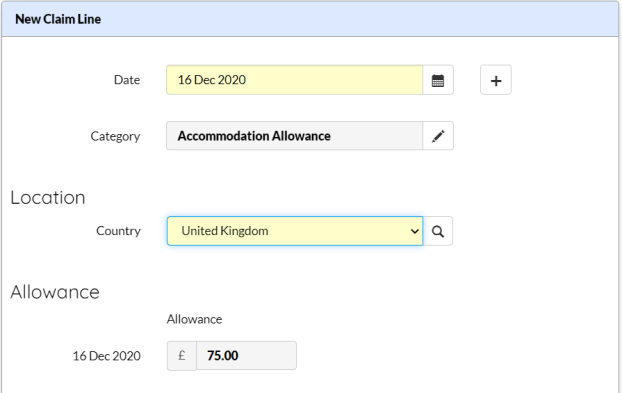The height and width of the screenshot is (393, 622).
Task: Click the Accommodation Allowance category field
Action: pos(295,136)
